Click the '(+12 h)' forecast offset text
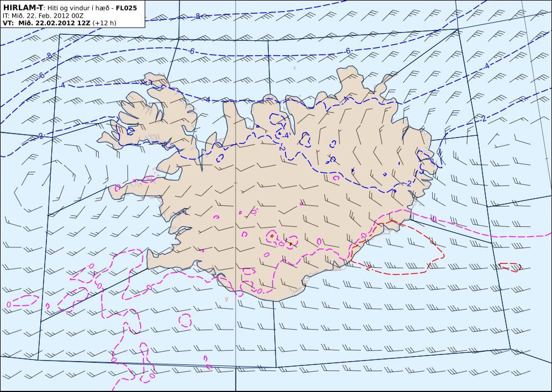 (x=104, y=23)
